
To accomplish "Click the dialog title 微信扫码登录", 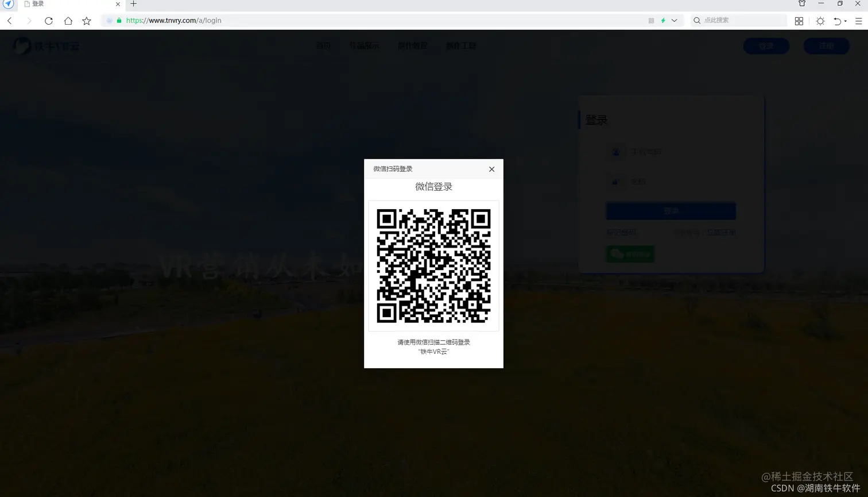I will [393, 169].
